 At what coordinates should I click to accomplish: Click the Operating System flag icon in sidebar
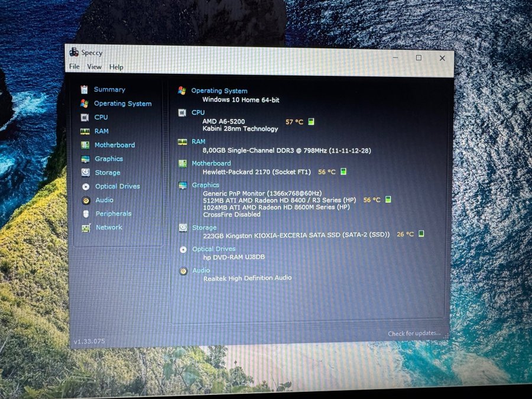tap(85, 103)
